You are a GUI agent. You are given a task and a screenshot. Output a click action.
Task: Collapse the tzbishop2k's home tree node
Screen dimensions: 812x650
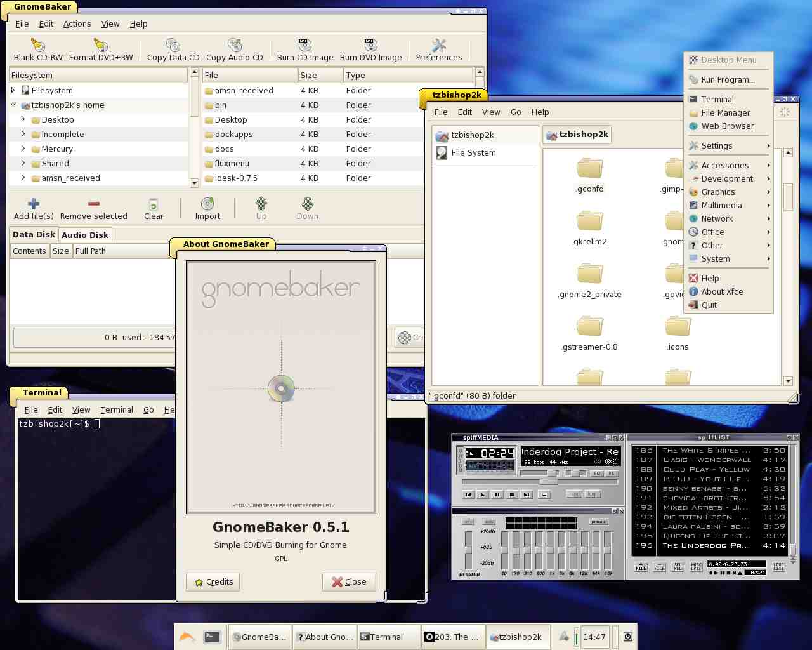(x=13, y=105)
